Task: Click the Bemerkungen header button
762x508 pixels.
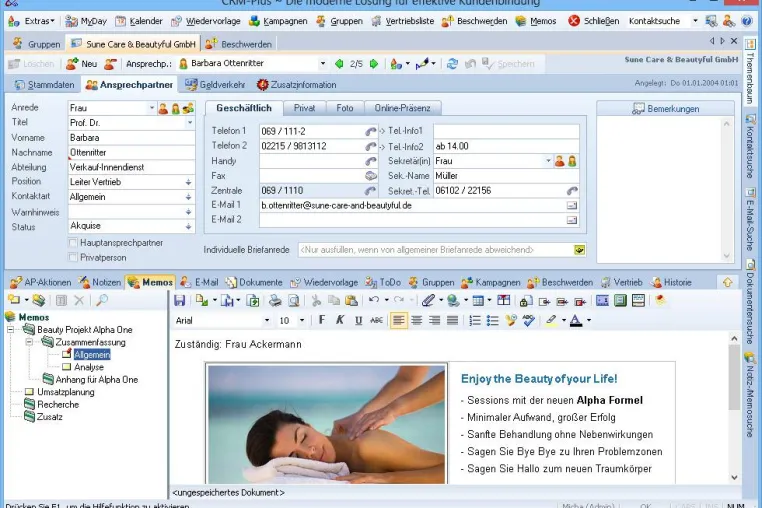Action: (x=665, y=108)
